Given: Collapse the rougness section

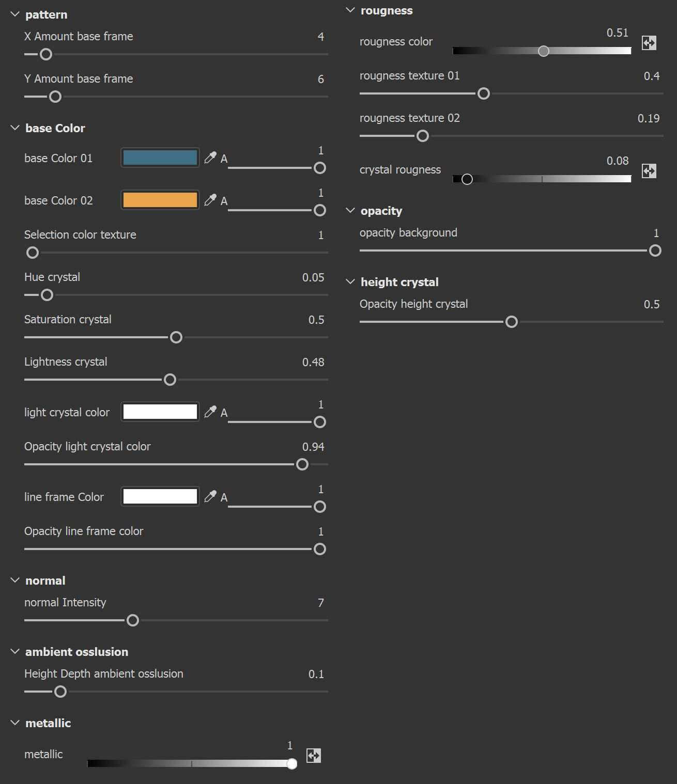Looking at the screenshot, I should [350, 10].
